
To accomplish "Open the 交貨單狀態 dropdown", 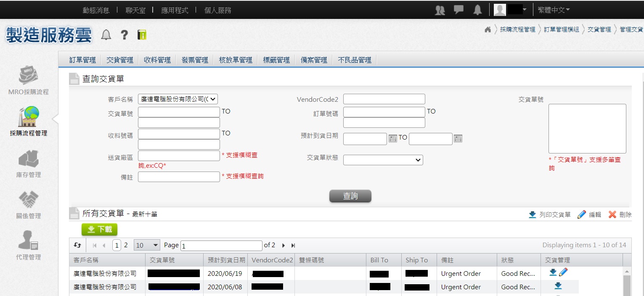I will (x=383, y=160).
